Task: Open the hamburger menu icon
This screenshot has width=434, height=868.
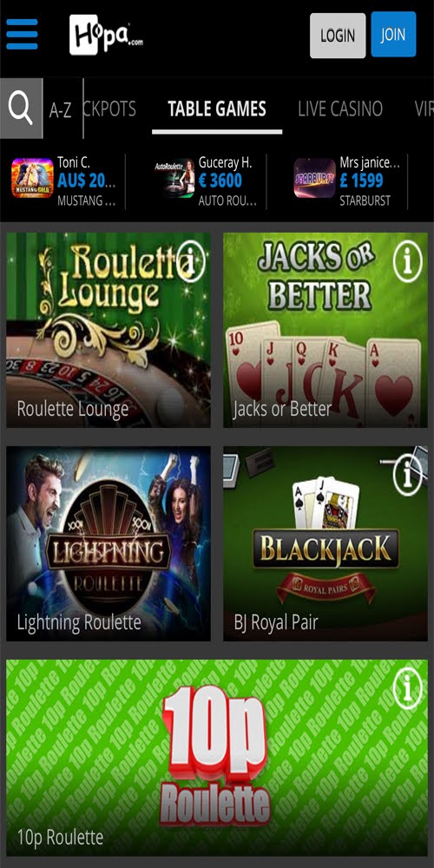Action: coord(23,35)
